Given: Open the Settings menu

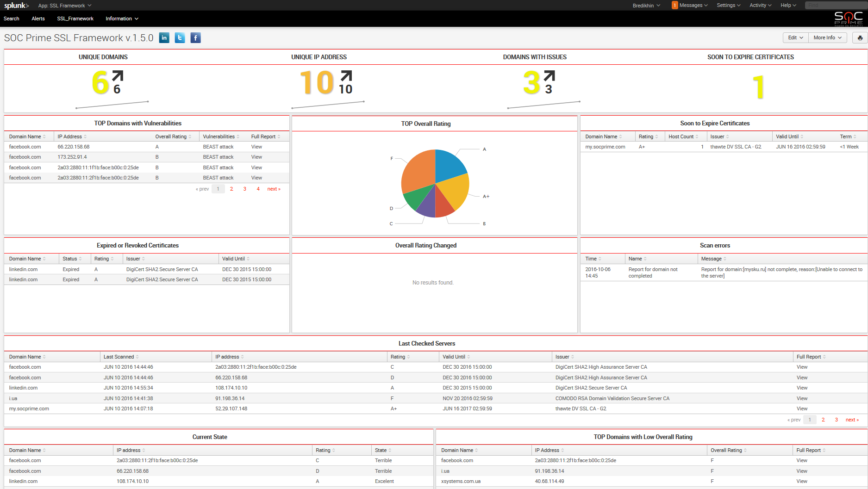Looking at the screenshot, I should point(728,6).
